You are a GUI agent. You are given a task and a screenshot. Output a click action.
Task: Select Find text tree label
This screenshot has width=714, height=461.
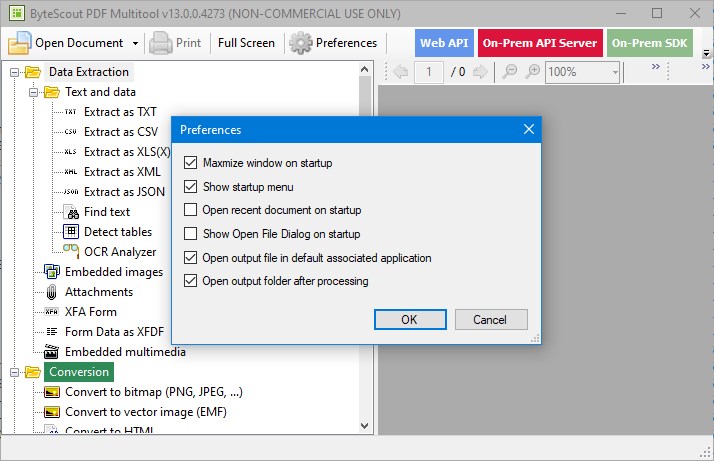(x=107, y=212)
